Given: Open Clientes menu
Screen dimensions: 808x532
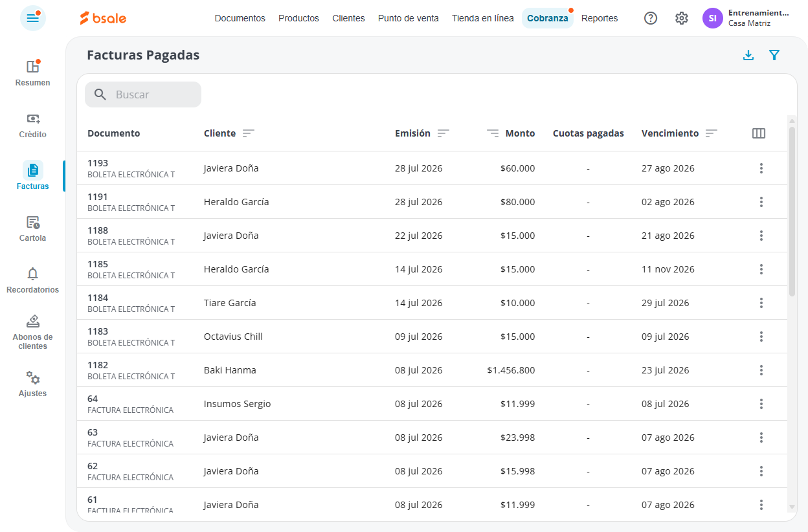Looking at the screenshot, I should coord(348,18).
